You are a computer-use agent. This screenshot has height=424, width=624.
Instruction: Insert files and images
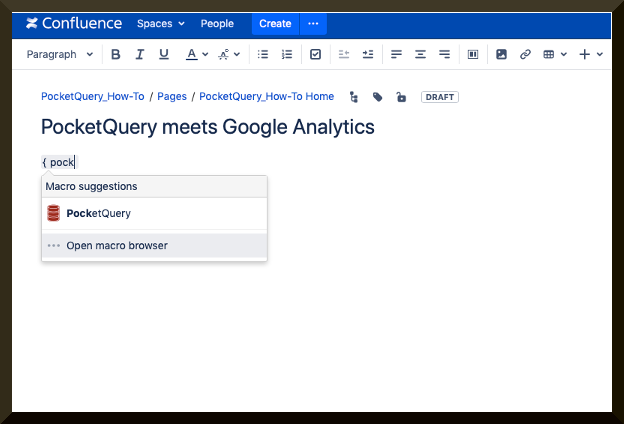[501, 54]
